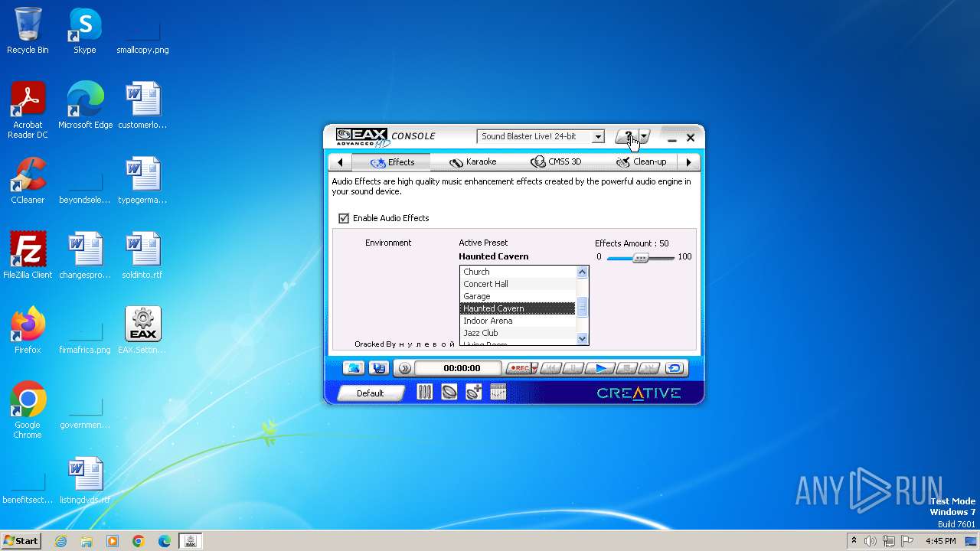Click the Play button in the player bar
The image size is (980, 551).
point(601,368)
